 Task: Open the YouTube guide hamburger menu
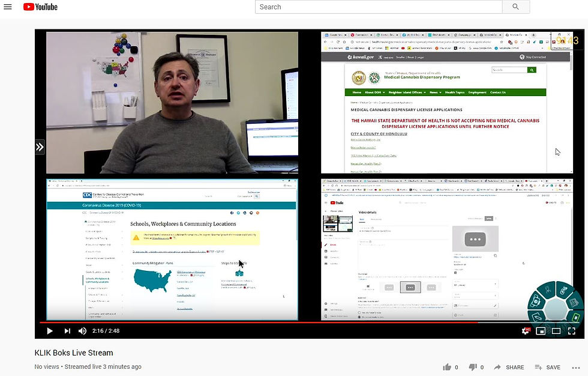tap(7, 7)
